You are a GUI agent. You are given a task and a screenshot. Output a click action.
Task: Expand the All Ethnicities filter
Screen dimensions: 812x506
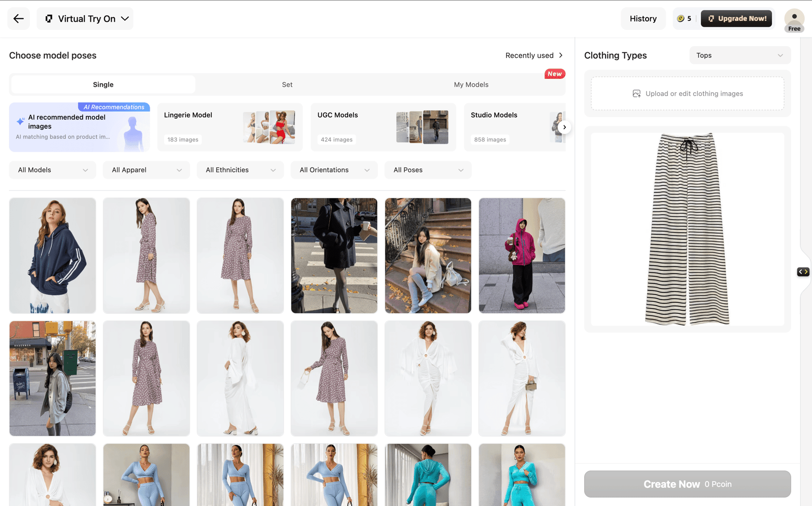[241, 170]
